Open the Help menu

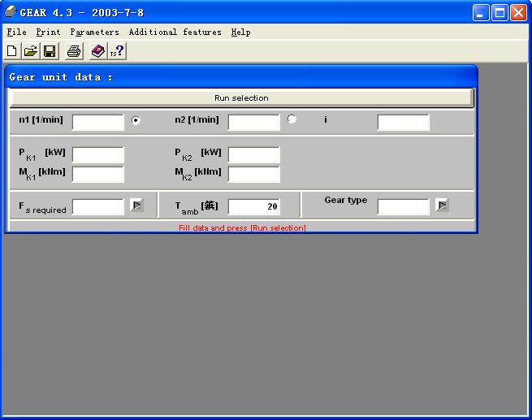click(241, 32)
